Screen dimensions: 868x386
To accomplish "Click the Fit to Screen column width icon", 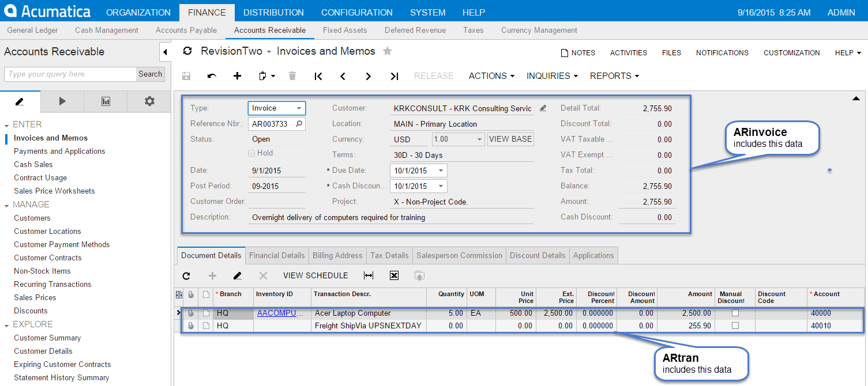I will tap(368, 275).
